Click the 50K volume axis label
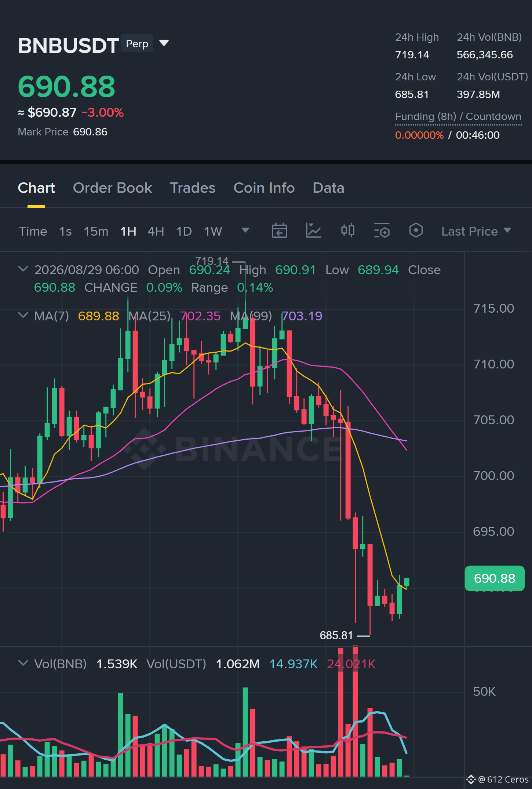The height and width of the screenshot is (789, 532). coord(484,691)
